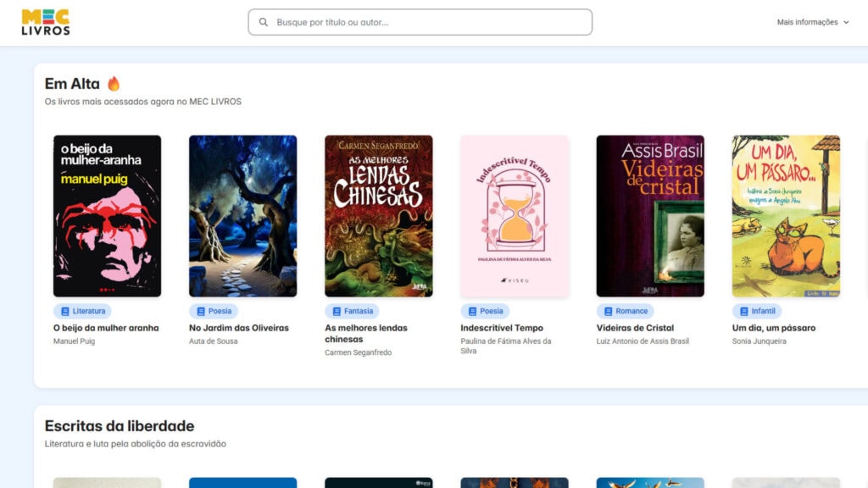The image size is (868, 488).
Task: Open title link Videiras de Cristal
Action: pyautogui.click(x=635, y=328)
